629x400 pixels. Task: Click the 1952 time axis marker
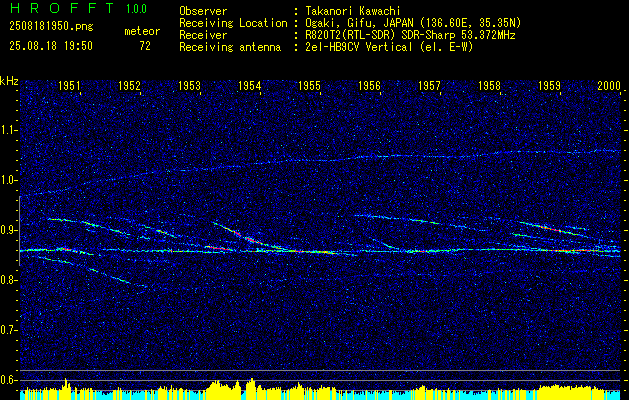pyautogui.click(x=129, y=86)
